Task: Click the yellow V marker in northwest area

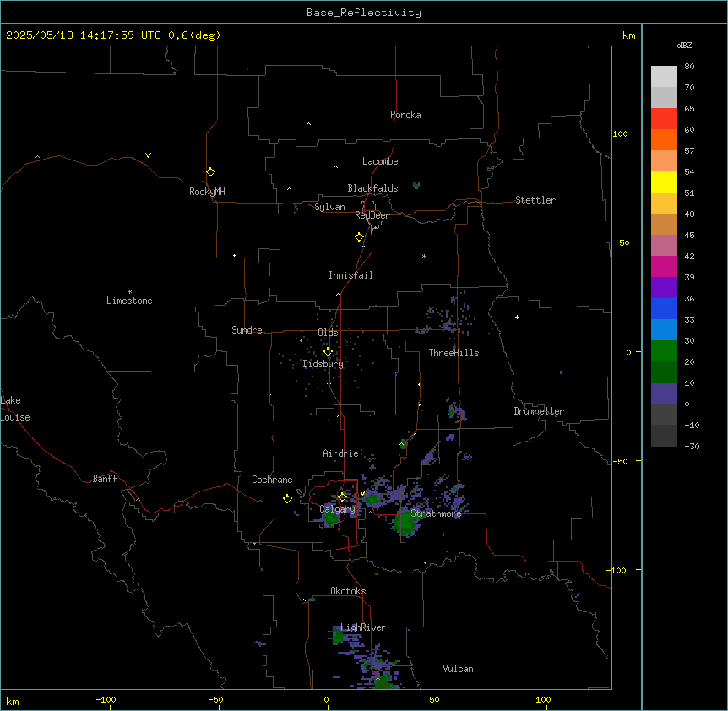Action: click(148, 155)
